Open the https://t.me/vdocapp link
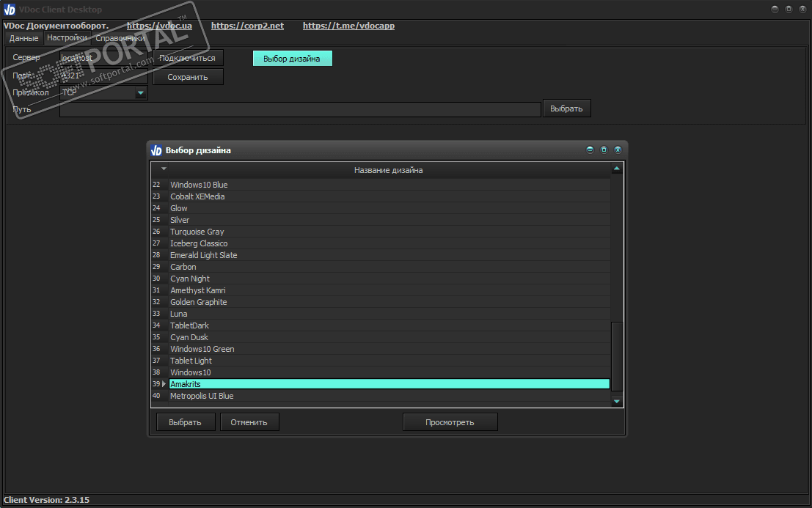This screenshot has width=812, height=508. tap(348, 26)
